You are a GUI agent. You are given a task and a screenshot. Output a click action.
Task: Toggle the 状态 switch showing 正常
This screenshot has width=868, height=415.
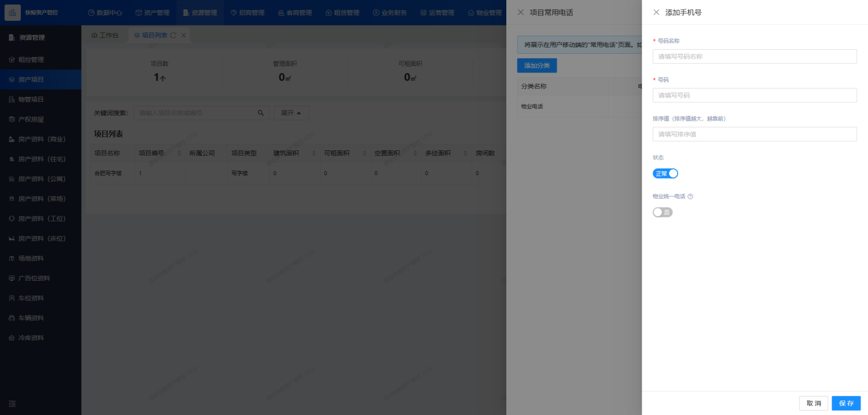tap(665, 173)
